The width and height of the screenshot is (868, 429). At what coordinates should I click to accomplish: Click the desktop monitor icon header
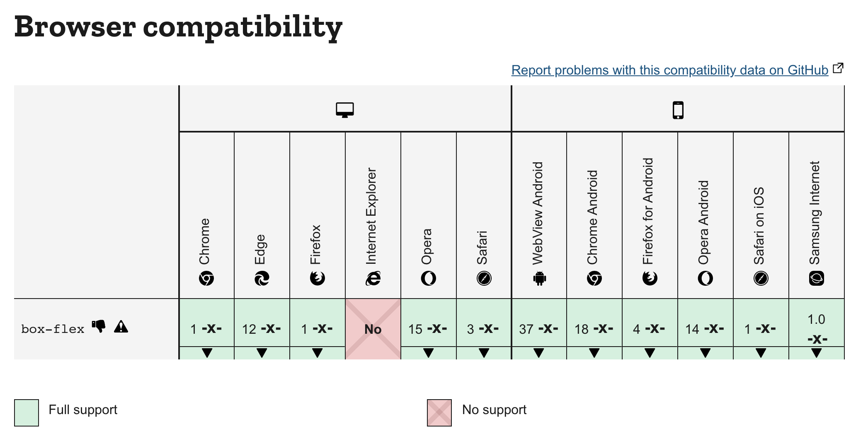[x=345, y=110]
